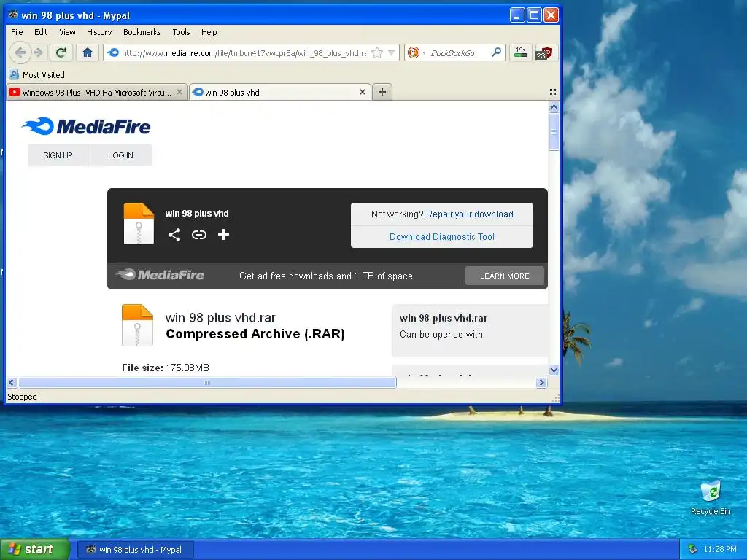This screenshot has height=560, width=747.
Task: Reload the page with the refresh icon
Action: pos(61,52)
